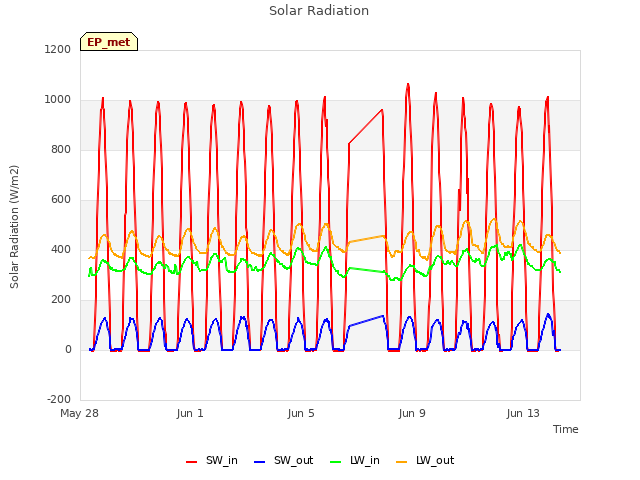Toggle the SW_in legend entry
This screenshot has width=640, height=480.
[211, 460]
